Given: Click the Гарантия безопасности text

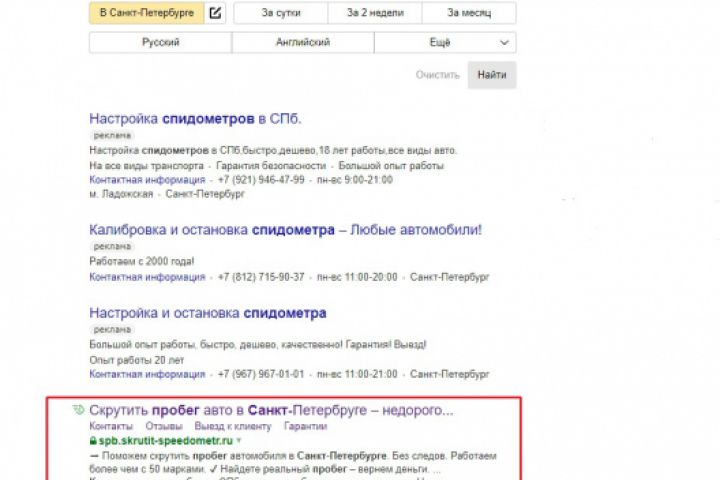Looking at the screenshot, I should click(271, 165).
